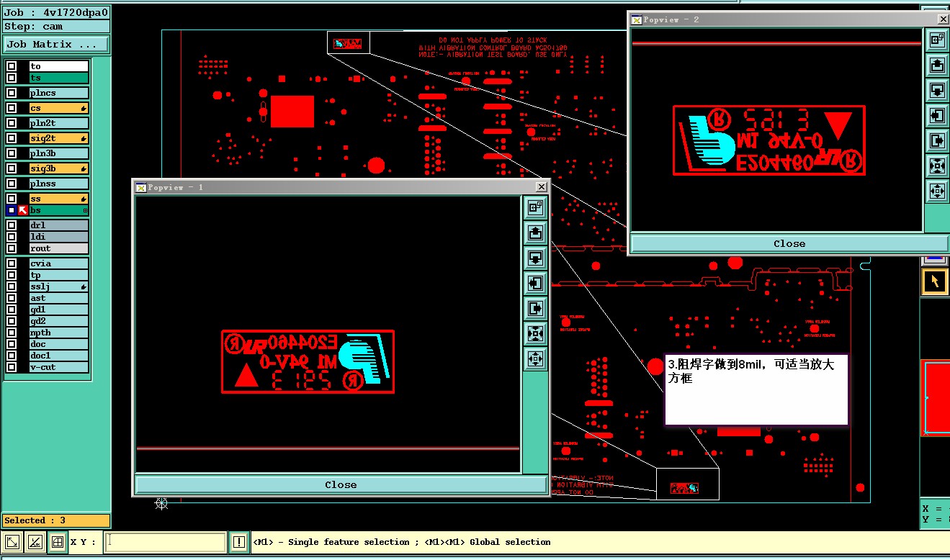This screenshot has height=560, width=950.
Task: Click the home view icon in Popview - 1
Action: 535,207
